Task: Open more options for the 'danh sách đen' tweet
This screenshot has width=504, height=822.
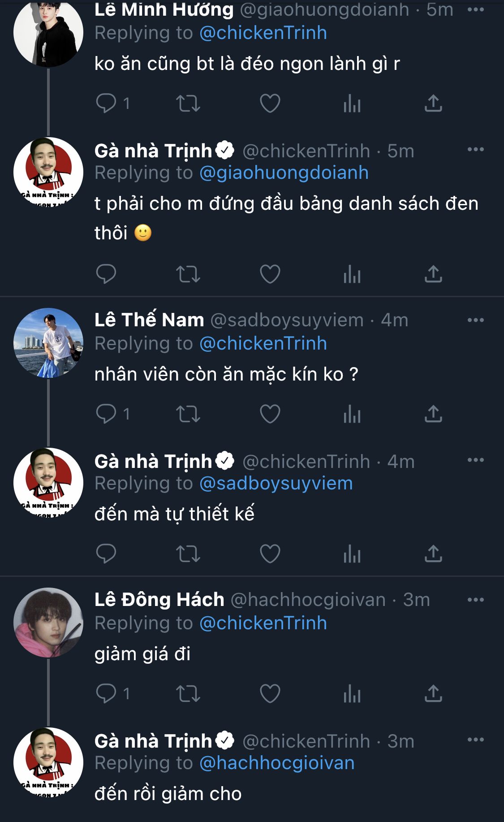Action: pyautogui.click(x=475, y=150)
